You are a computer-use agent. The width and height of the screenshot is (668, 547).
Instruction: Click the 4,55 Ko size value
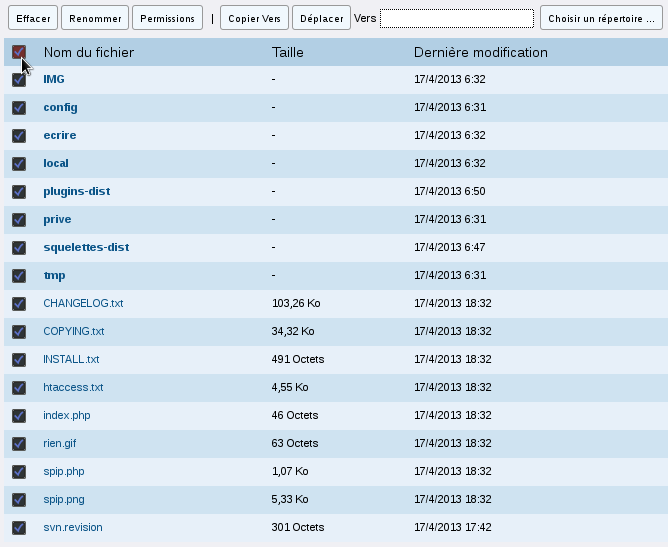click(x=290, y=387)
